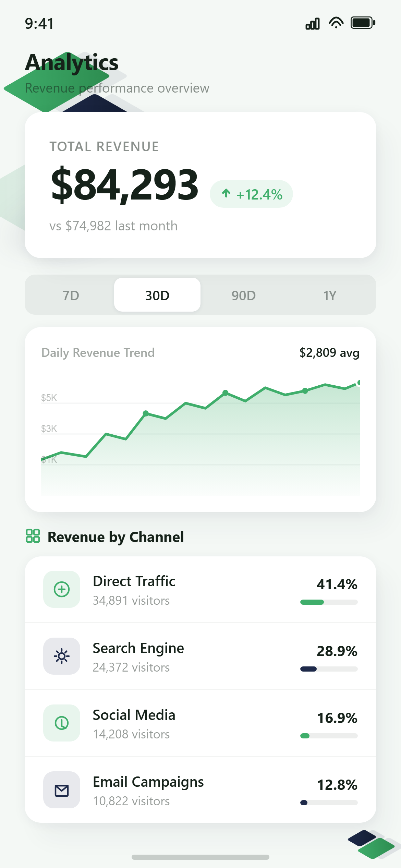Image resolution: width=401 pixels, height=868 pixels.
Task: Switch to the 90D time range
Action: point(244,295)
